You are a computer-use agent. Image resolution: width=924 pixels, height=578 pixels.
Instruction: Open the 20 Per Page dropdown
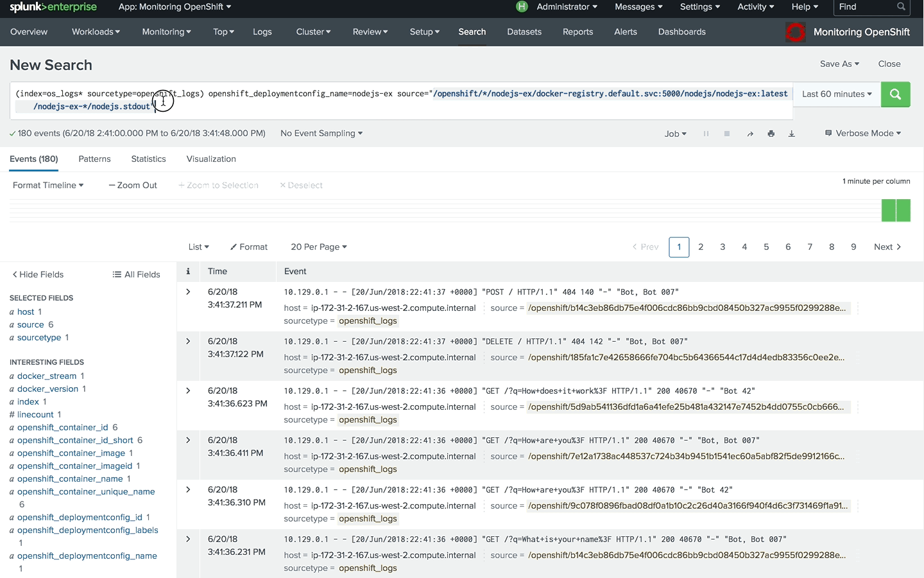tap(319, 247)
